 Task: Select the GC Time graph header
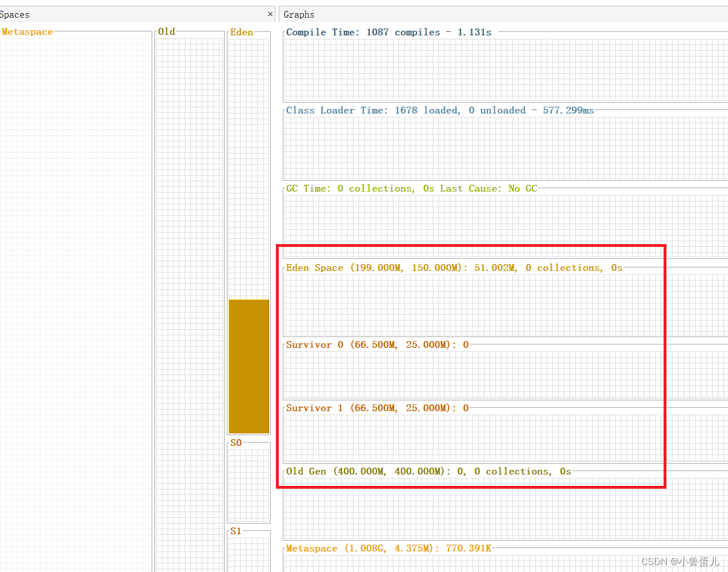(410, 188)
